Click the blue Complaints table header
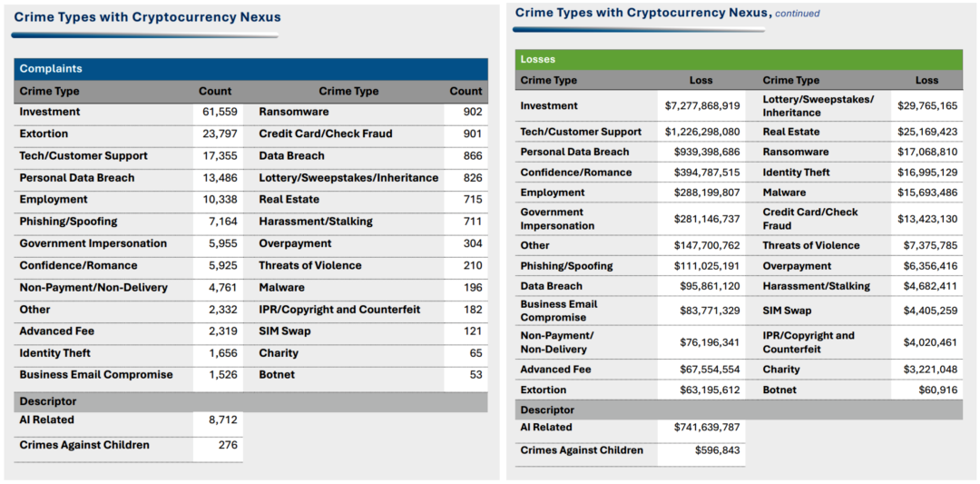980x484 pixels. (x=250, y=69)
